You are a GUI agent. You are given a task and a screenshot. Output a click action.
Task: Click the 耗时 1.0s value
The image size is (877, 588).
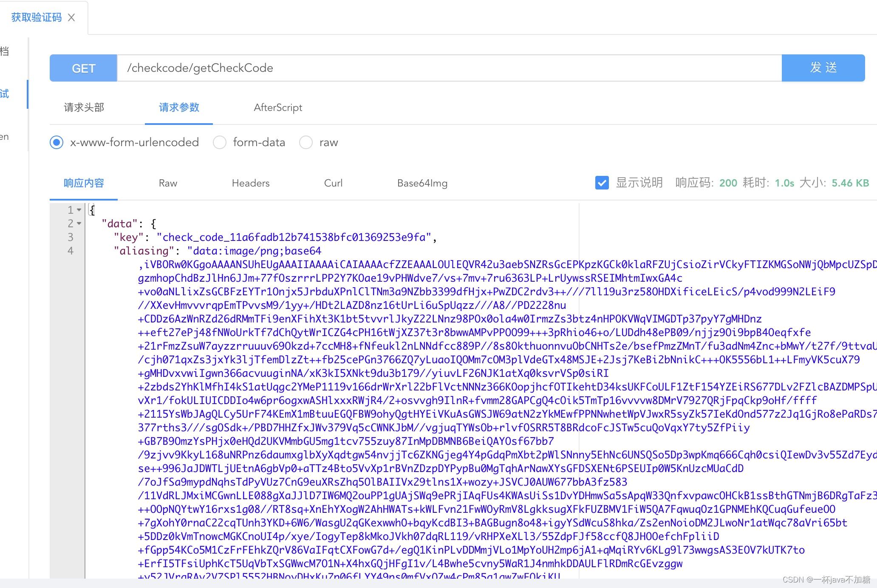(784, 183)
